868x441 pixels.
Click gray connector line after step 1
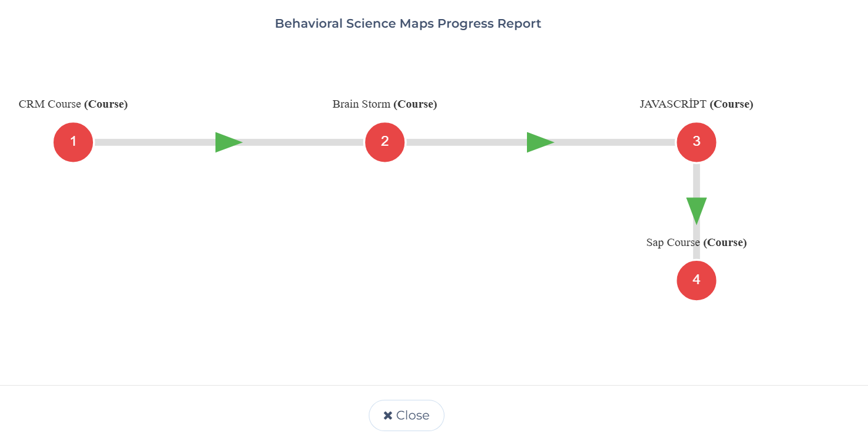(x=155, y=142)
